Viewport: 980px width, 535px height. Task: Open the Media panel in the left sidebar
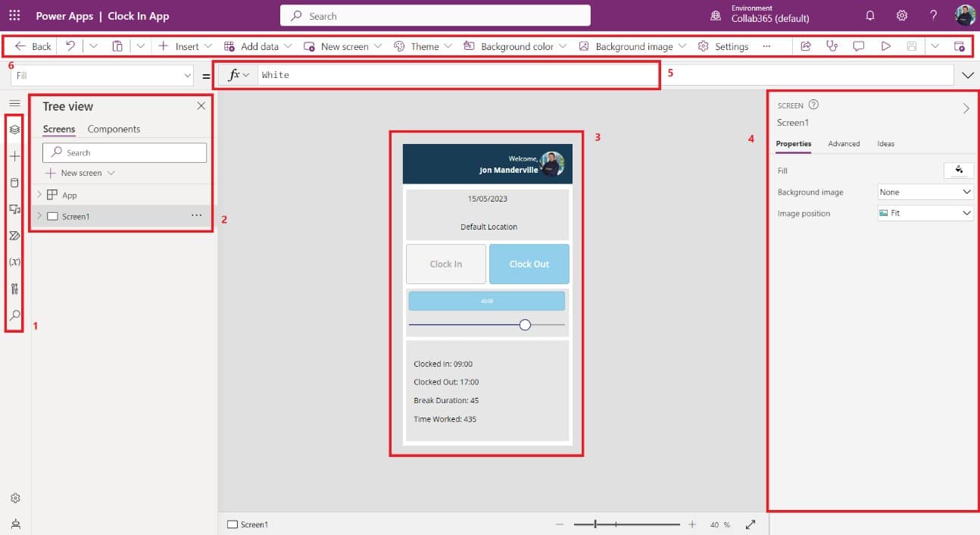(x=14, y=209)
